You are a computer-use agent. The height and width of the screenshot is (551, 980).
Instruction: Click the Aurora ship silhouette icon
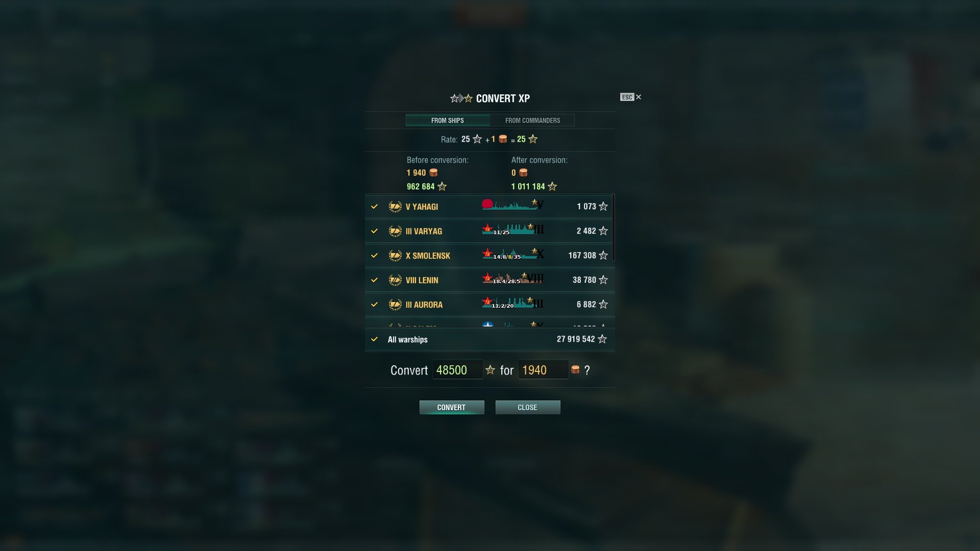tap(513, 303)
